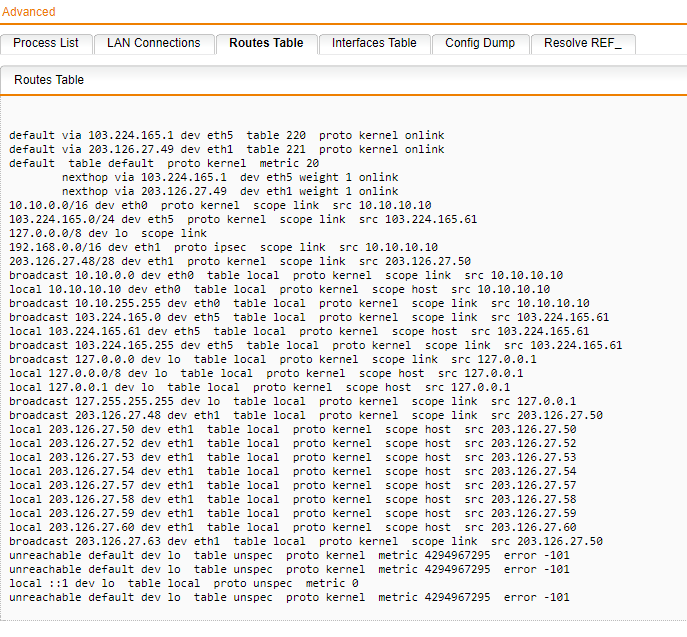
Task: Click the local 127.0.0.0/8 dev lo line
Action: (x=266, y=374)
